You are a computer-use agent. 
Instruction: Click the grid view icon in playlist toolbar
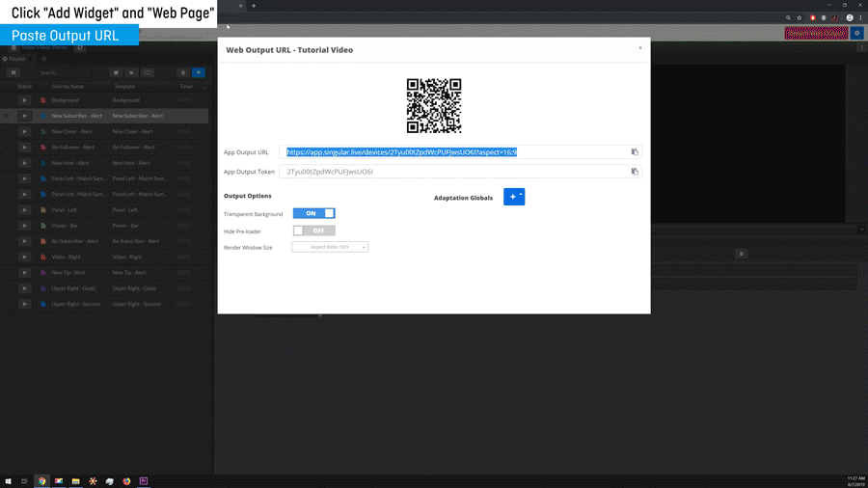[x=14, y=72]
